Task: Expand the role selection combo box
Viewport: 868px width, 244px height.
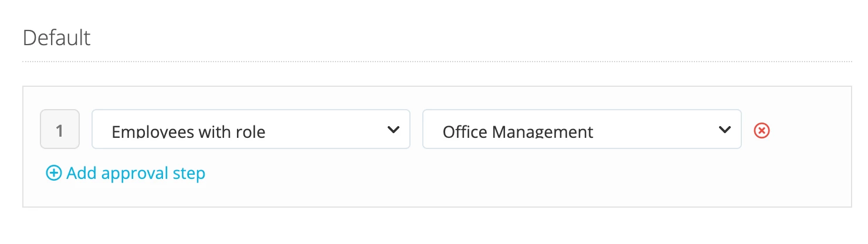Action: 582,129
